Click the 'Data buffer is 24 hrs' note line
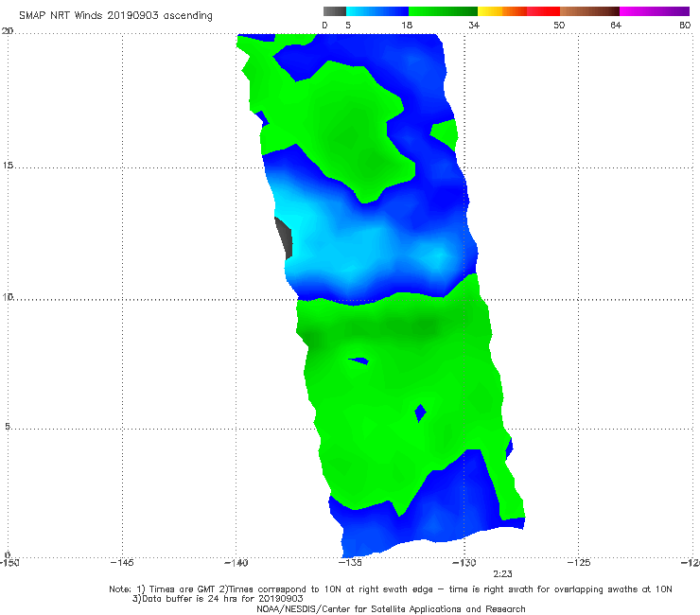This screenshot has height=615, width=700. (x=218, y=599)
